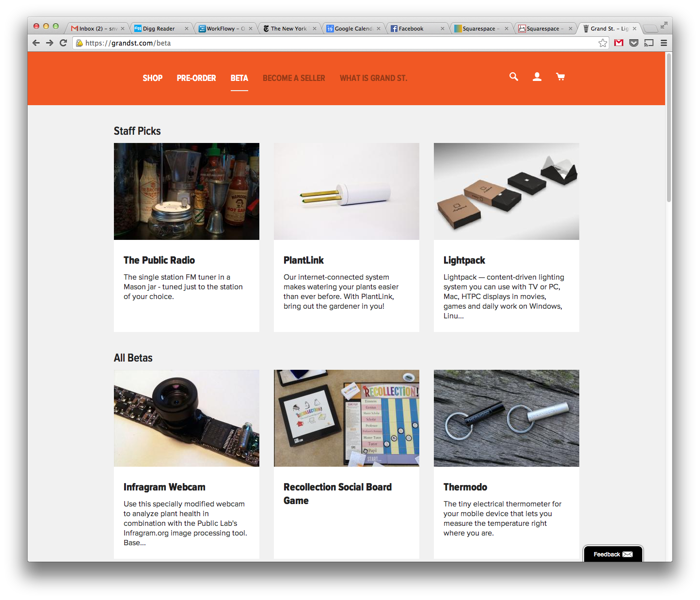
Task: Open Recollection Social Board Game title link
Action: tap(337, 494)
